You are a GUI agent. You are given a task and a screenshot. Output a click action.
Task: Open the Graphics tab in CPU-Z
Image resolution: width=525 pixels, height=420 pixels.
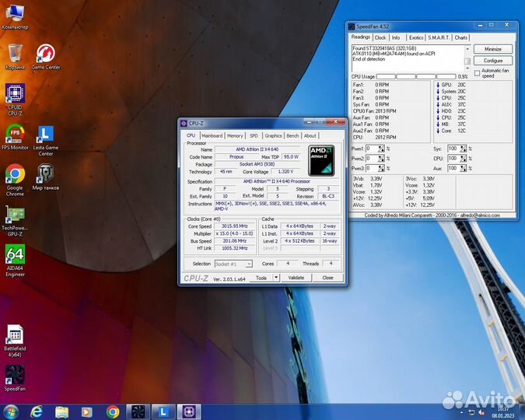273,135
